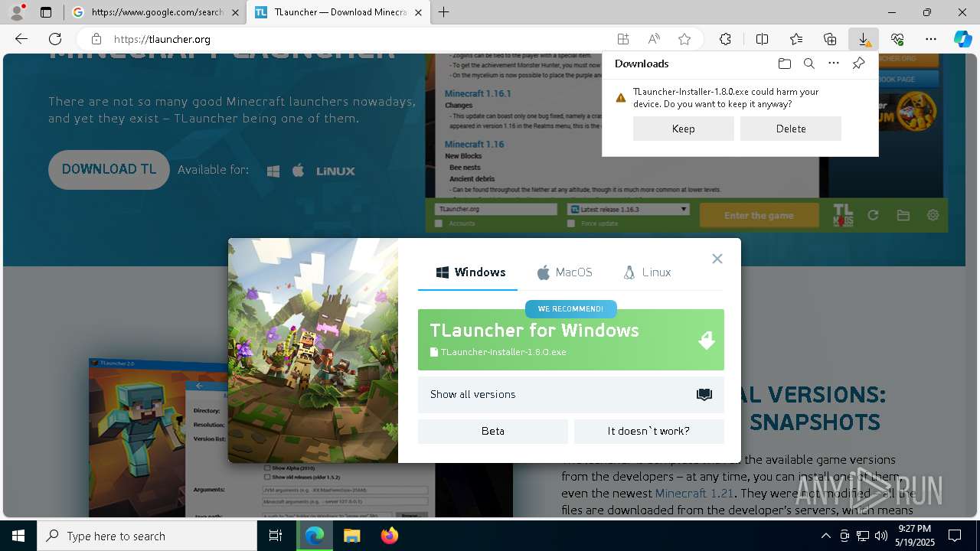Open the Latest release 1.16.3 dropdown
Image resolution: width=980 pixels, height=551 pixels.
(628, 209)
